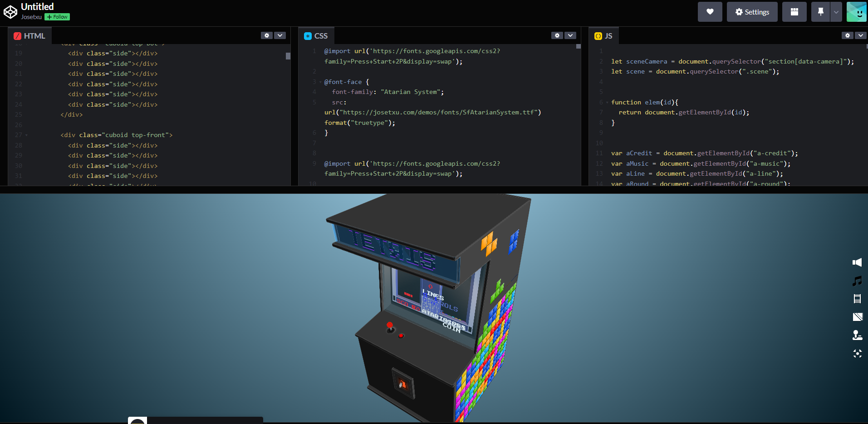Image resolution: width=868 pixels, height=424 pixels.
Task: Toggle scanlines icon in preview
Action: pyautogui.click(x=857, y=299)
